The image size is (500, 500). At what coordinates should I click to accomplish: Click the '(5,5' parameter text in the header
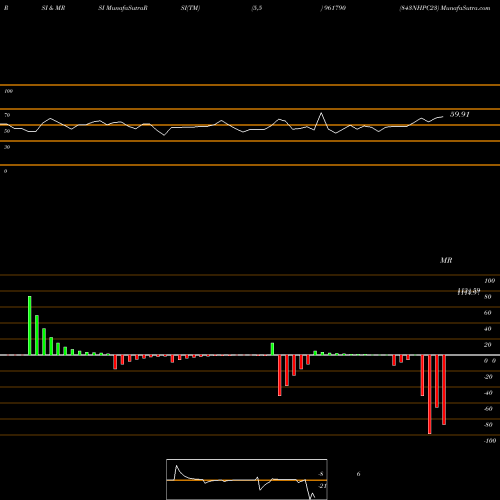click(x=257, y=8)
